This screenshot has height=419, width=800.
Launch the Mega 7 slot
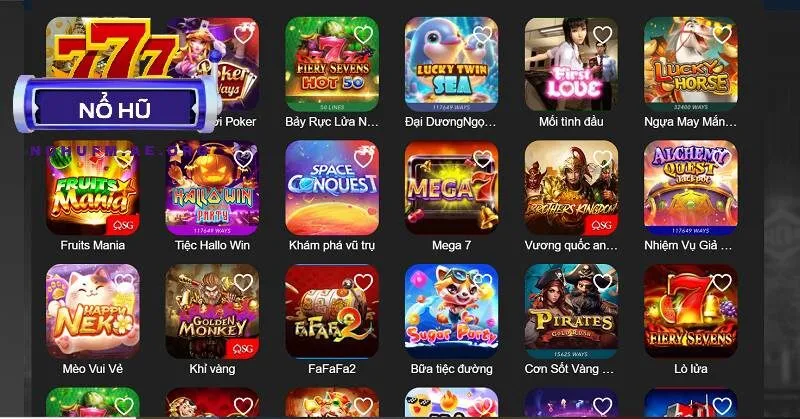(x=452, y=188)
